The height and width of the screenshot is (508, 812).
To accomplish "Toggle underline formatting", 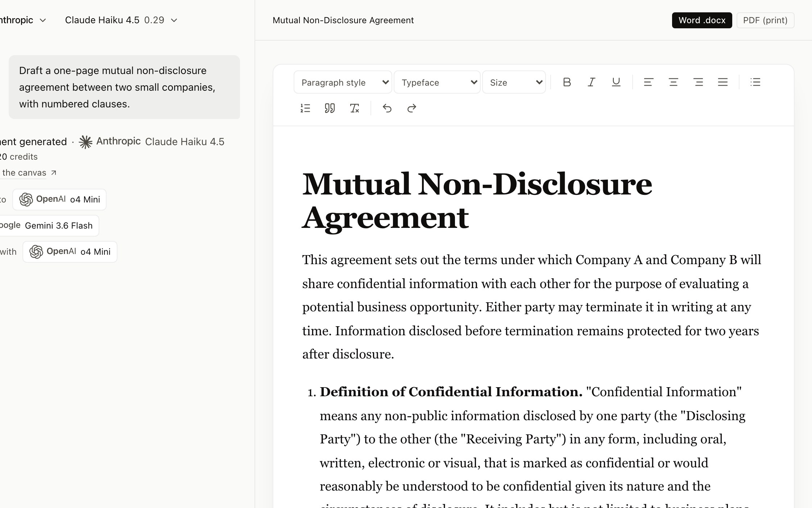I will click(x=616, y=82).
